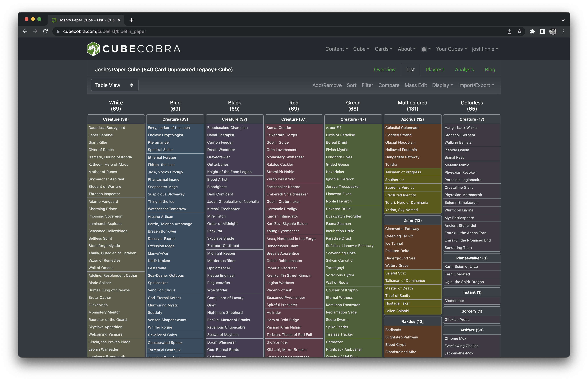Switch to the Playtest tab

click(435, 69)
